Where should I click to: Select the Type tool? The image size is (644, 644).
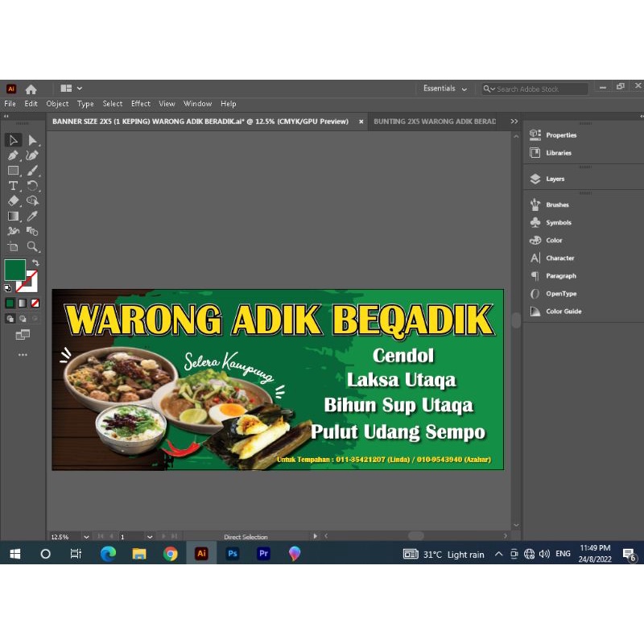point(13,186)
